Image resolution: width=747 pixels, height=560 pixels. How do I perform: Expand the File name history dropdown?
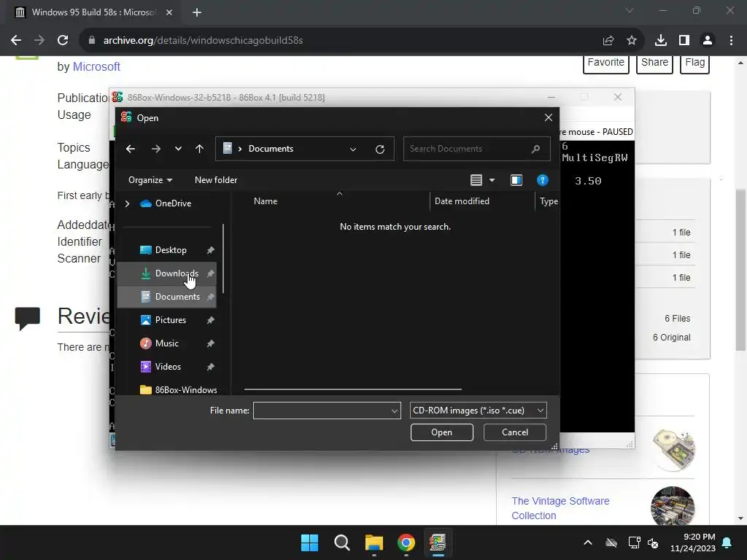(x=395, y=411)
